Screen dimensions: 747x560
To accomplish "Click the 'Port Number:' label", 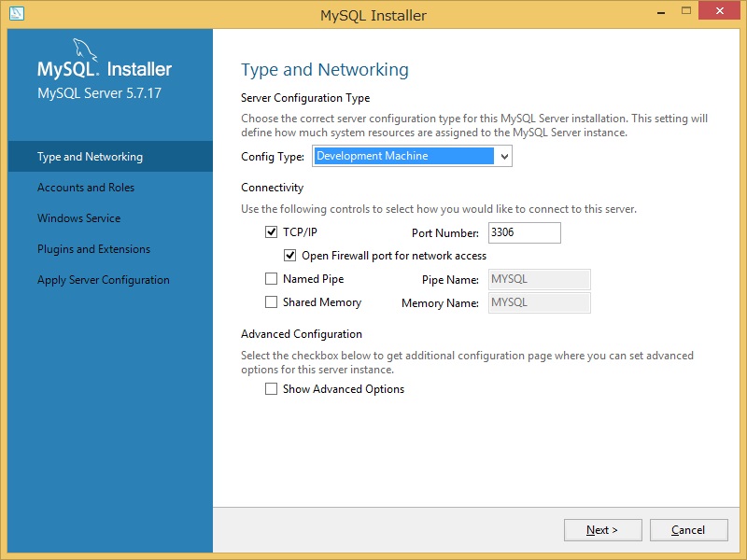I will pos(445,232).
